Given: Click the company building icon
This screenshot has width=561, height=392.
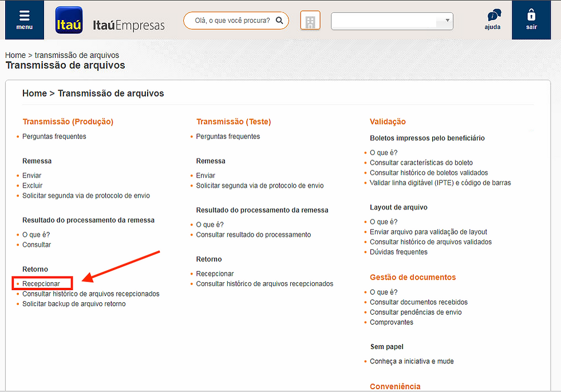Looking at the screenshot, I should [x=310, y=21].
